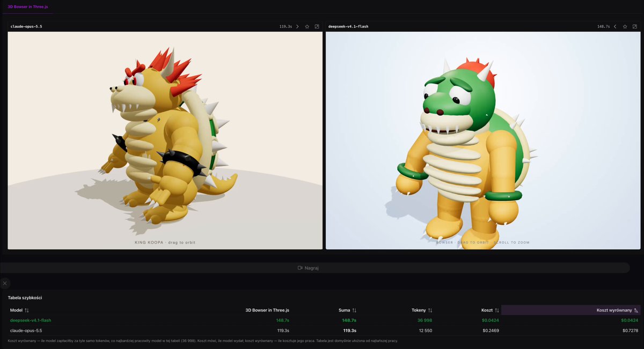Click the claude-opus-5.5 Bowser 3D preview
Screen dimensions: 644x349
165,140
